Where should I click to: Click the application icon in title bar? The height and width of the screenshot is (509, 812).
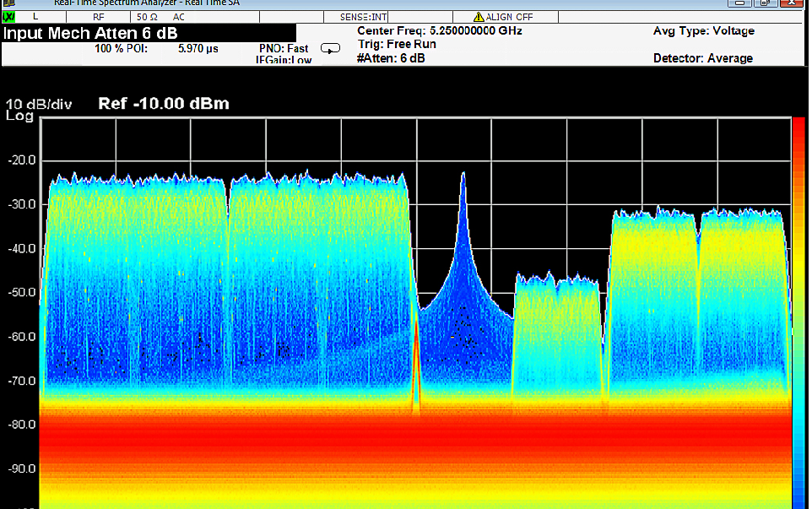[8, 3]
